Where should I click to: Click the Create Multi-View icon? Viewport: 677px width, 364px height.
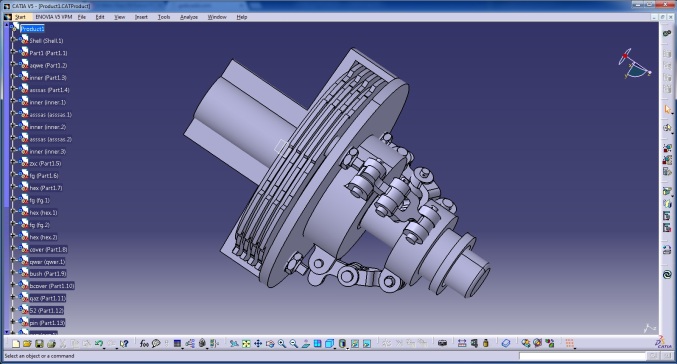coord(317,344)
